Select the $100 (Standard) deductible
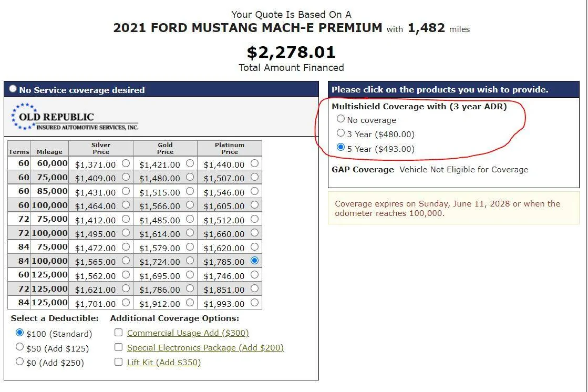This screenshot has width=588, height=392. tap(19, 332)
